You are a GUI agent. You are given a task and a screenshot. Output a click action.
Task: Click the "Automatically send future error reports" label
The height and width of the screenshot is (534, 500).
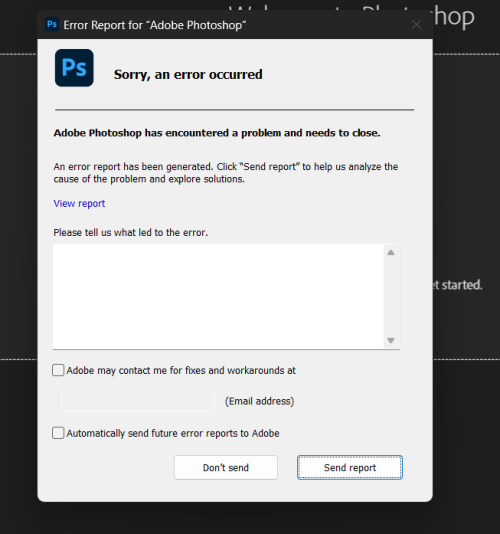(173, 433)
